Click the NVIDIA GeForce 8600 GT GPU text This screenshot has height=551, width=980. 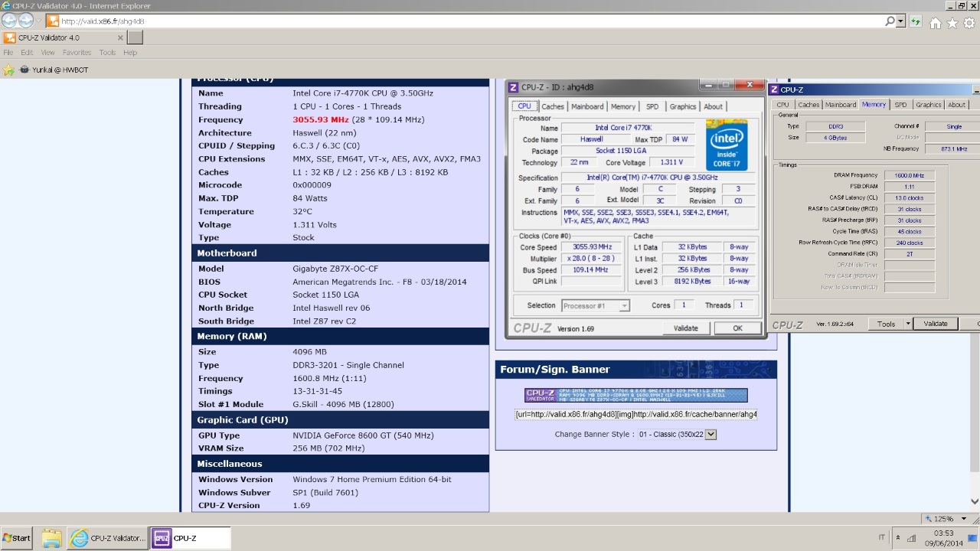(x=363, y=435)
